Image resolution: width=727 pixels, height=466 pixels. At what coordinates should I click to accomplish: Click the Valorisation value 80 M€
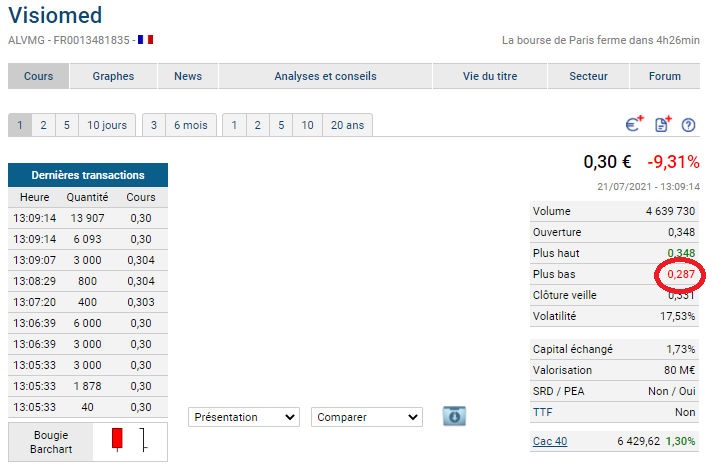click(680, 370)
